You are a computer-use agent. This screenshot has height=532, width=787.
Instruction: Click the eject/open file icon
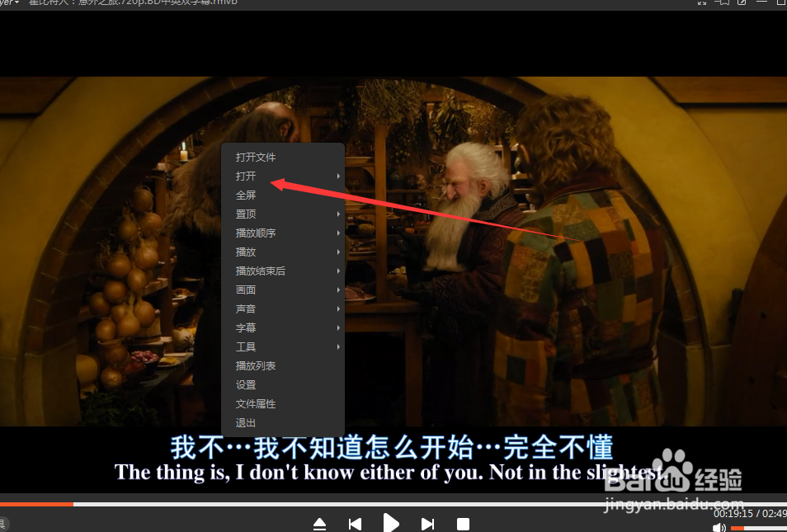pos(320,525)
